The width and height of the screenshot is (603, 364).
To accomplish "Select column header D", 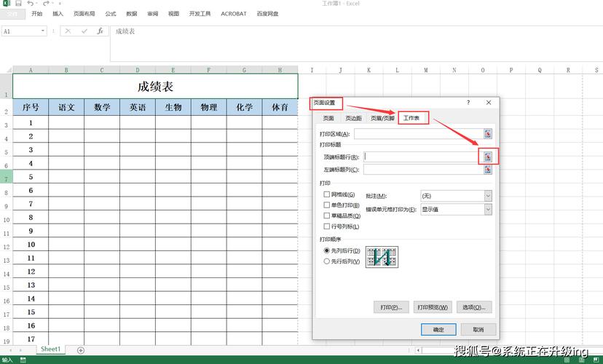I will (x=138, y=70).
